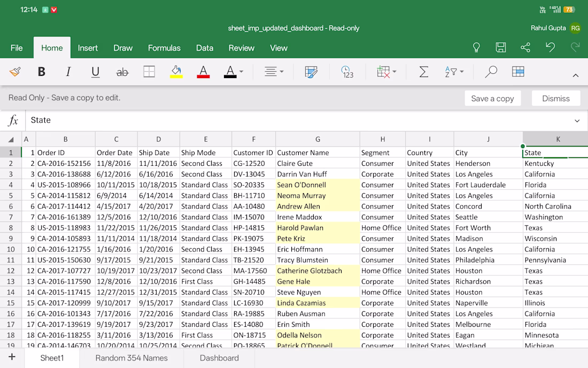
Task: Open the cell borders tool
Action: click(x=149, y=72)
